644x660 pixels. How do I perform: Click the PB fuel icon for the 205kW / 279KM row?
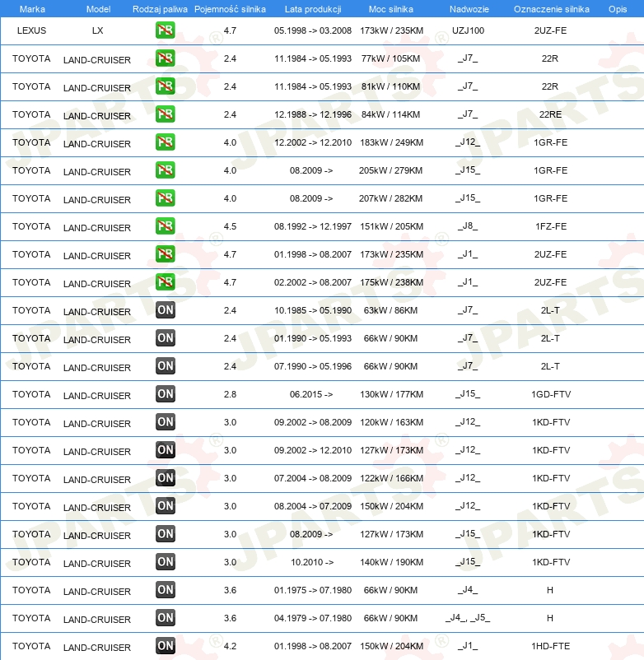165,170
